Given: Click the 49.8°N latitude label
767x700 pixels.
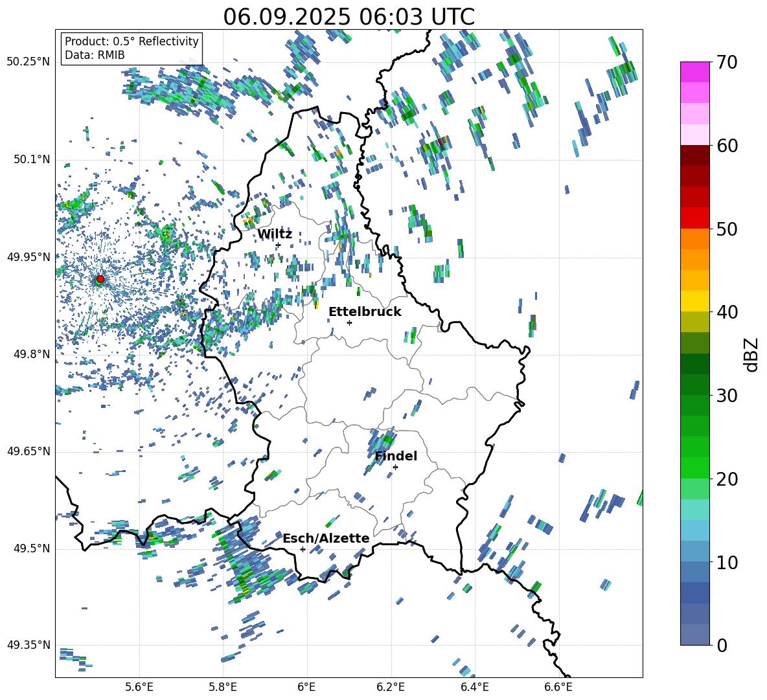Looking at the screenshot, I should coord(31,354).
